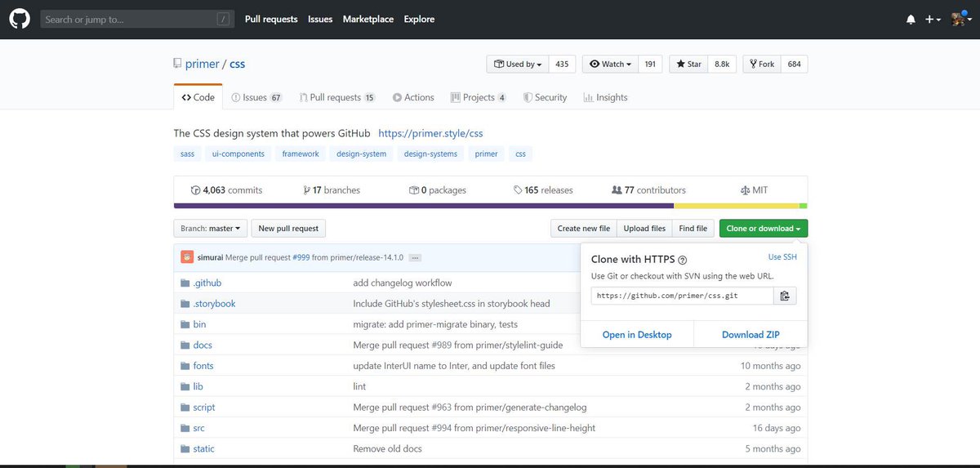Open the notifications bell
The image size is (980, 468).
(911, 20)
